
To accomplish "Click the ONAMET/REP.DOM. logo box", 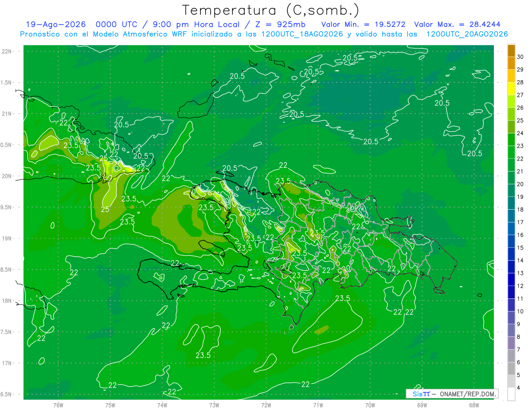I will 452,394.
